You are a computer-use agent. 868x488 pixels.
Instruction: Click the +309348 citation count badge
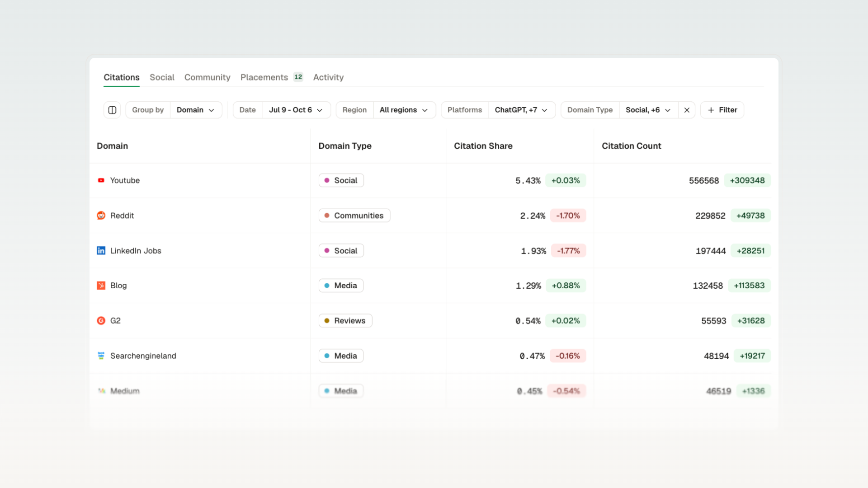click(x=747, y=180)
